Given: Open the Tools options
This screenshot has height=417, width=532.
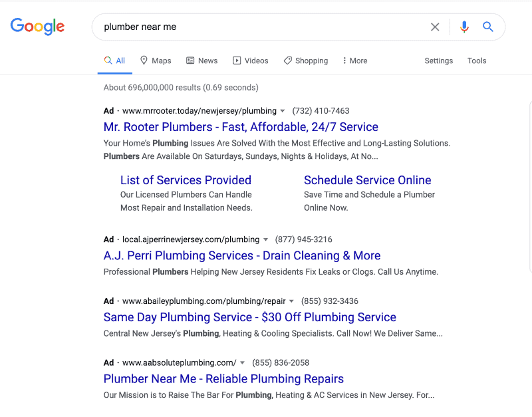Looking at the screenshot, I should point(477,61).
